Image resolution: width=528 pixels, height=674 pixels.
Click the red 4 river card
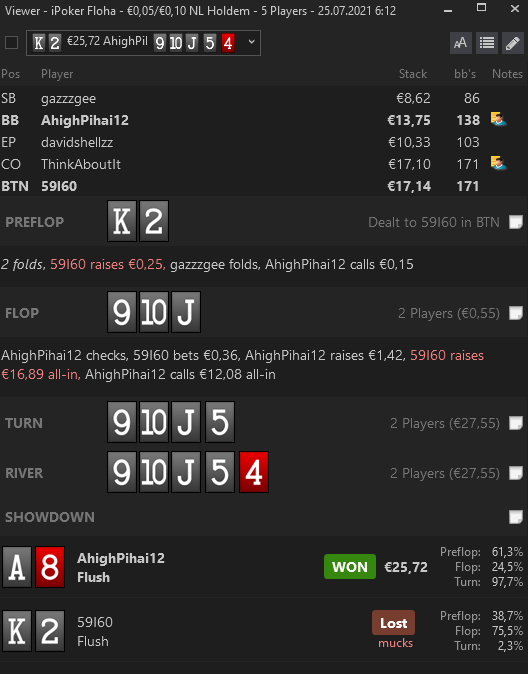pos(254,472)
